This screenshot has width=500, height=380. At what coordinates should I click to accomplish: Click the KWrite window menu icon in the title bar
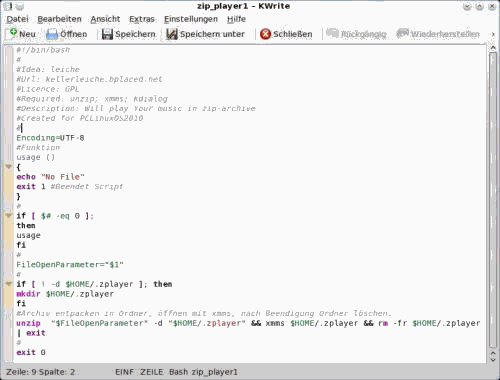pos(7,6)
